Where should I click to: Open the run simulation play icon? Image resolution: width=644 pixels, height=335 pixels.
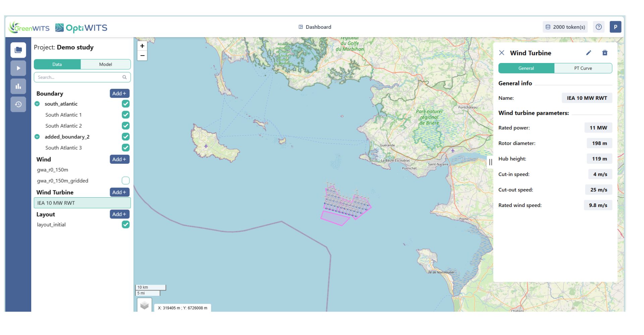(x=18, y=68)
